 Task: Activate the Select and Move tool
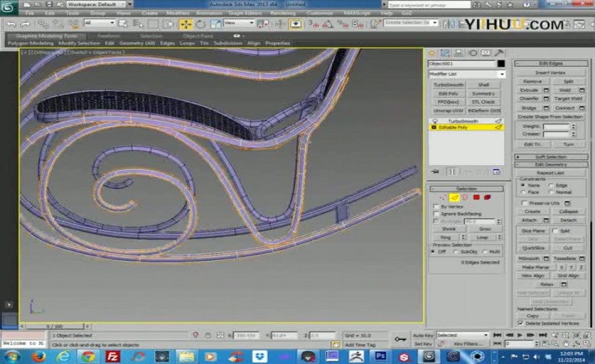[x=186, y=25]
